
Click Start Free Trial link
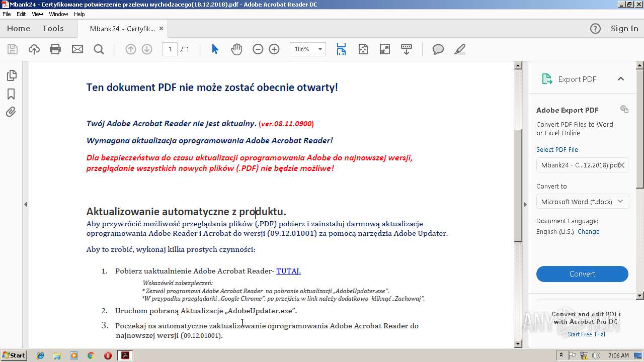tap(586, 334)
